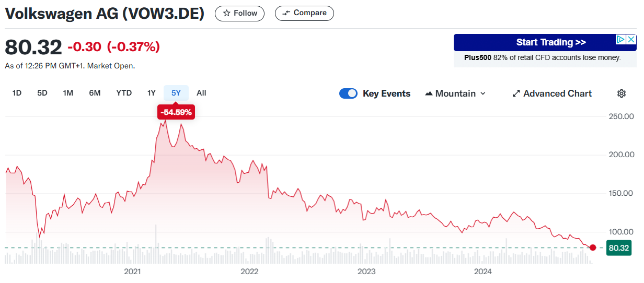Image resolution: width=644 pixels, height=283 pixels.
Task: Click the green 80.32 price label
Action: [x=618, y=247]
